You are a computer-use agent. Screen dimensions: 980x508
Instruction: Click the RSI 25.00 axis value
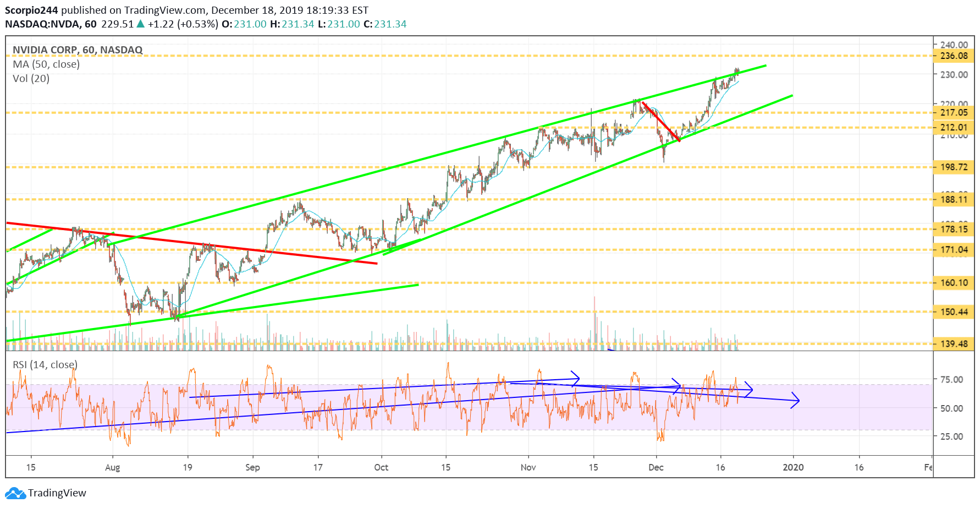coord(951,436)
